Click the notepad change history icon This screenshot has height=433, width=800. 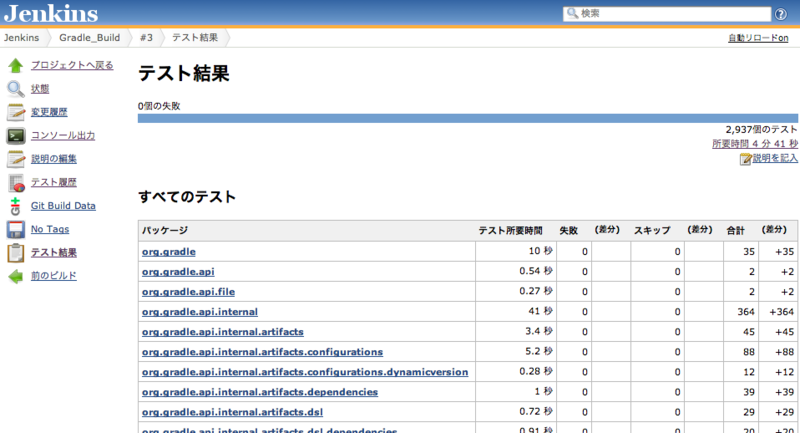point(16,112)
